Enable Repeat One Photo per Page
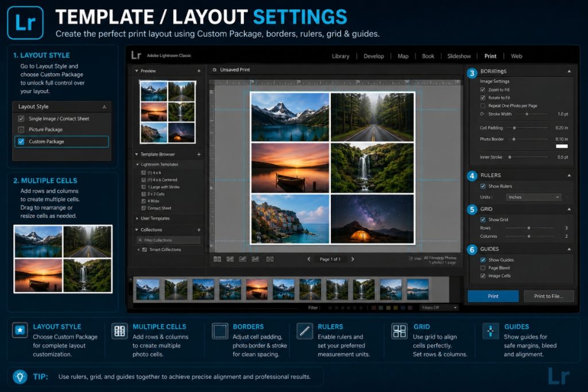588x392 pixels. click(482, 106)
